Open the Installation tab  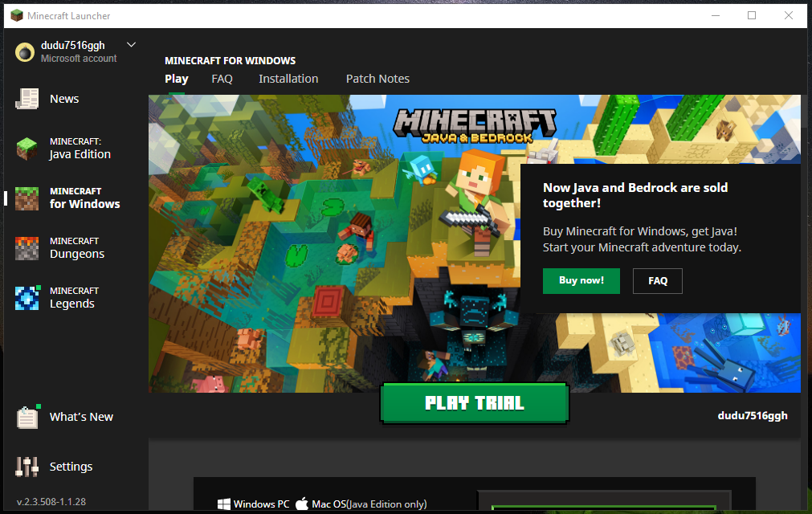click(x=288, y=79)
